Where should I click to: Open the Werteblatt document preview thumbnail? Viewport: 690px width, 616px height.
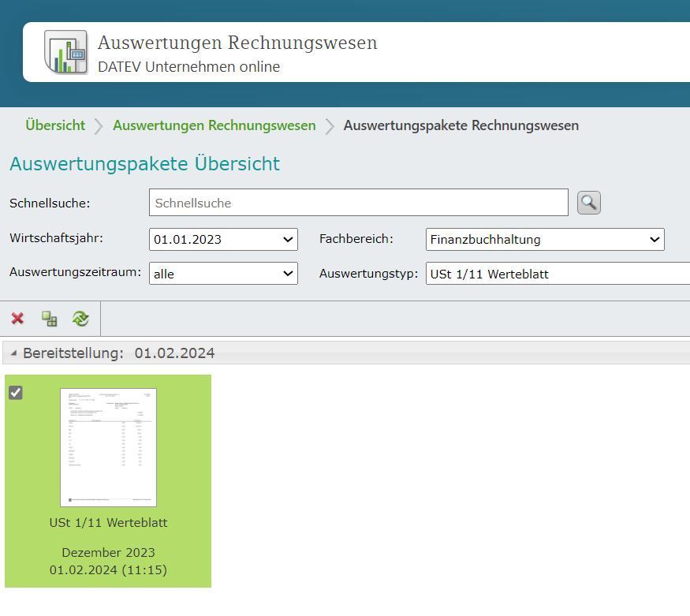108,446
